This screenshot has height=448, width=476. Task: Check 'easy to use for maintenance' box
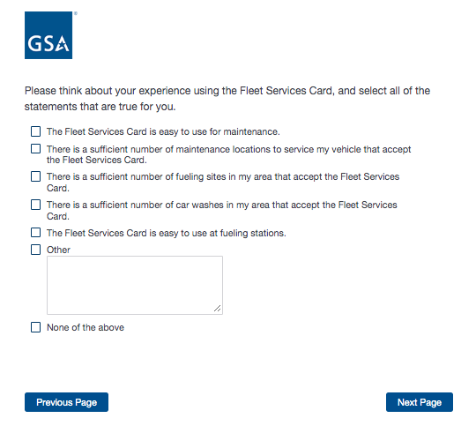pyautogui.click(x=35, y=131)
